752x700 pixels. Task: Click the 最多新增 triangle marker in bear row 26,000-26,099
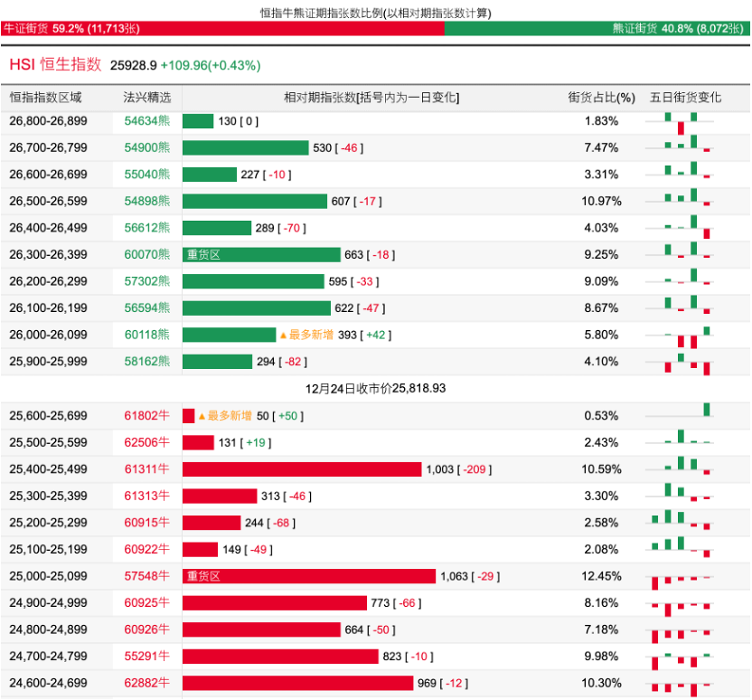pos(283,335)
